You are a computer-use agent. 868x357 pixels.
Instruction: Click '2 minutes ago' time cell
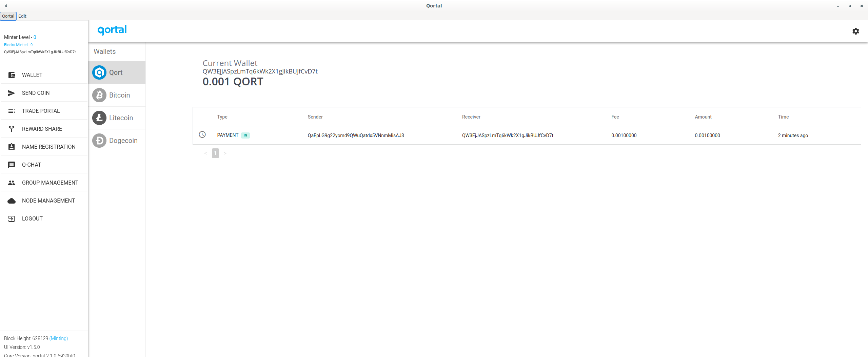793,135
